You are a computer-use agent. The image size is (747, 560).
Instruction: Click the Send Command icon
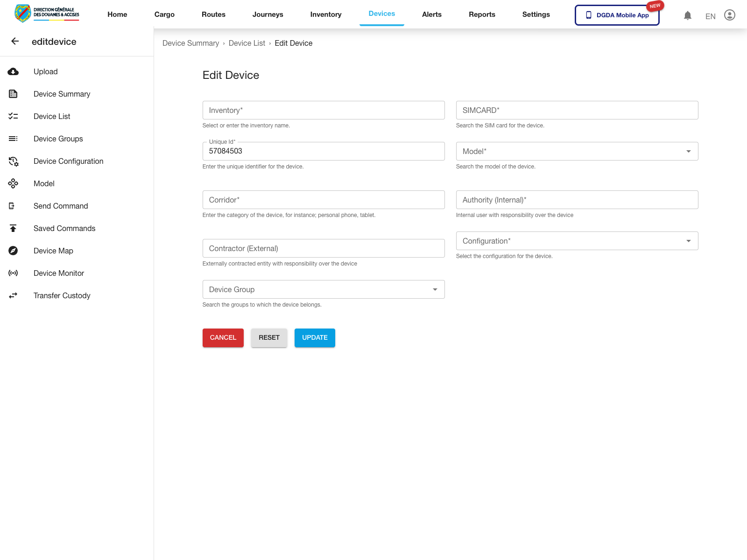[x=13, y=206]
